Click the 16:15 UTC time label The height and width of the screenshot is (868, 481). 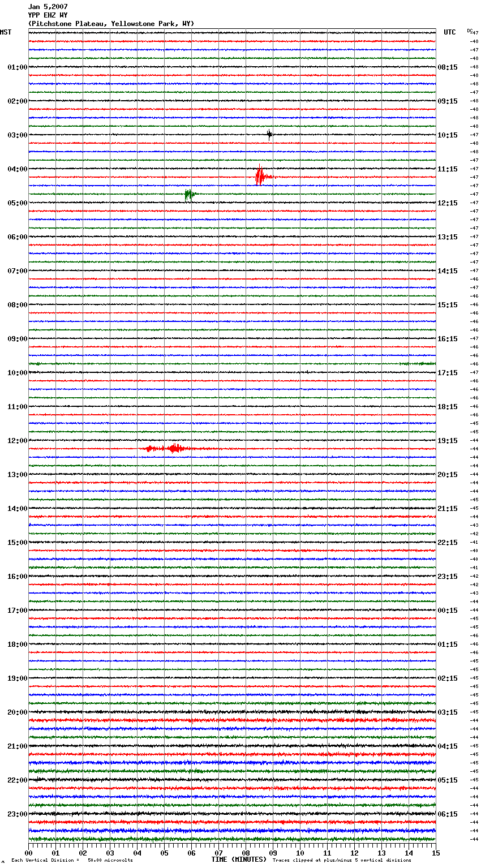448,339
